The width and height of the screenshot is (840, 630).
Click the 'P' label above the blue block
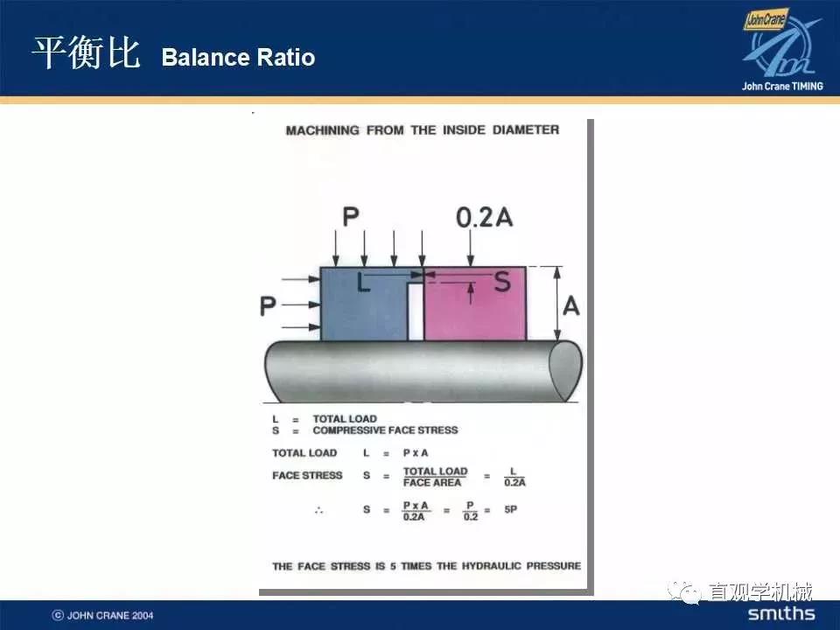[350, 217]
